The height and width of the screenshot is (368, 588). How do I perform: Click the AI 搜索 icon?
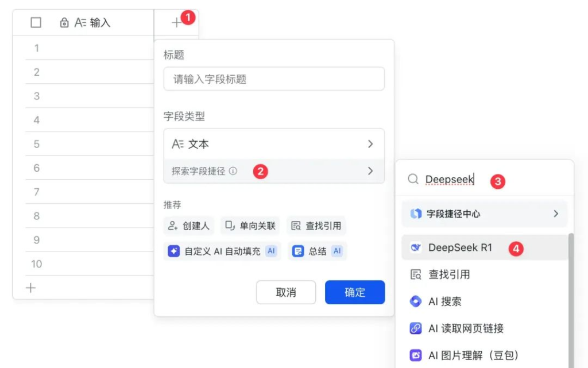tap(416, 301)
